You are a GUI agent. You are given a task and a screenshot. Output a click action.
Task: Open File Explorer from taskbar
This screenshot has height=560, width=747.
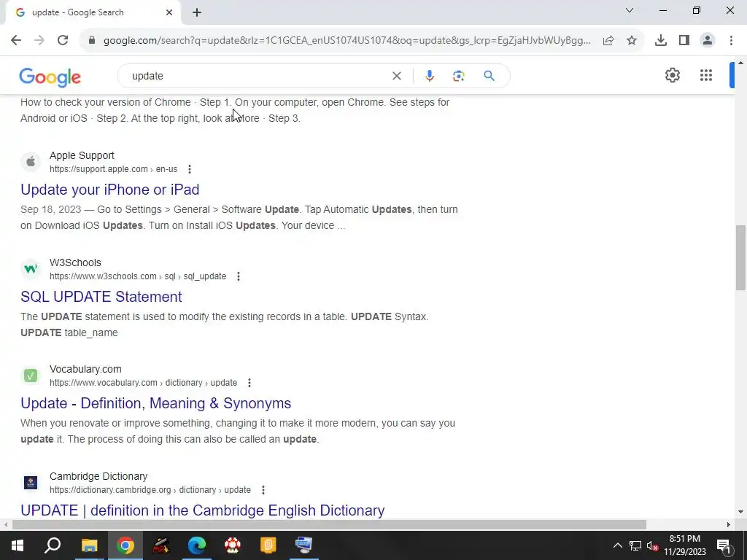pyautogui.click(x=89, y=545)
